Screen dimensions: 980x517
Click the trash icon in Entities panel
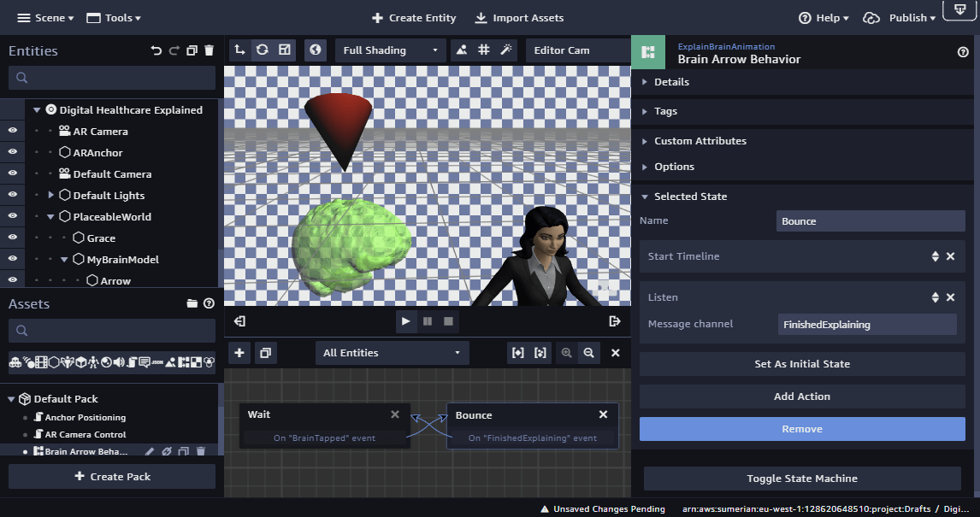[210, 51]
